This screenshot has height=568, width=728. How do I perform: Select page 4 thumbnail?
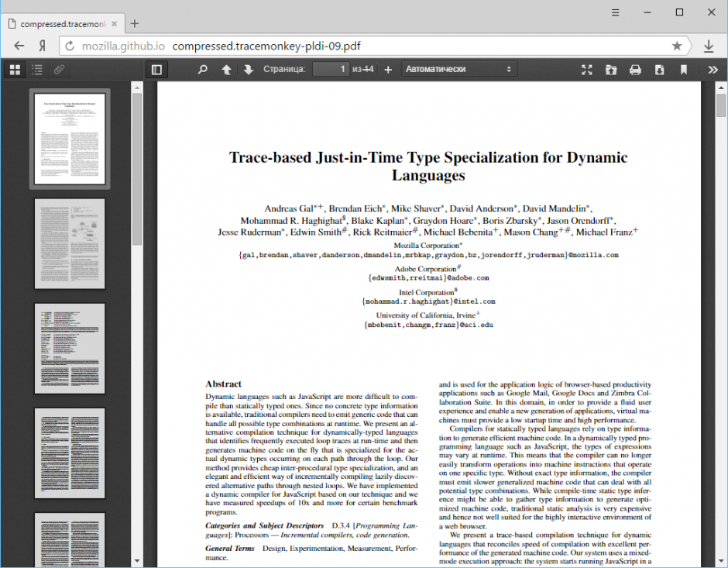(x=70, y=453)
